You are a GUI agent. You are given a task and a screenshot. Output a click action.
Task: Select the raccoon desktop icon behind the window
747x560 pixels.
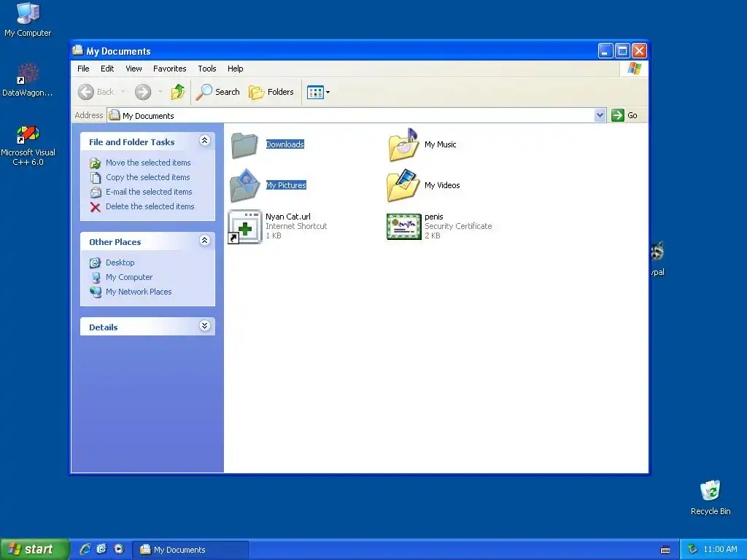pos(657,251)
